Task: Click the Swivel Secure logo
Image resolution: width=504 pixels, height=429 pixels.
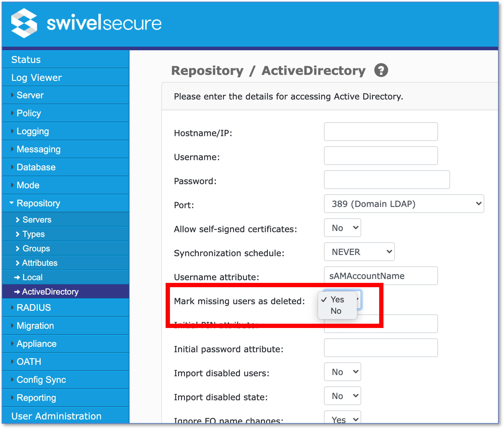Action: click(86, 23)
